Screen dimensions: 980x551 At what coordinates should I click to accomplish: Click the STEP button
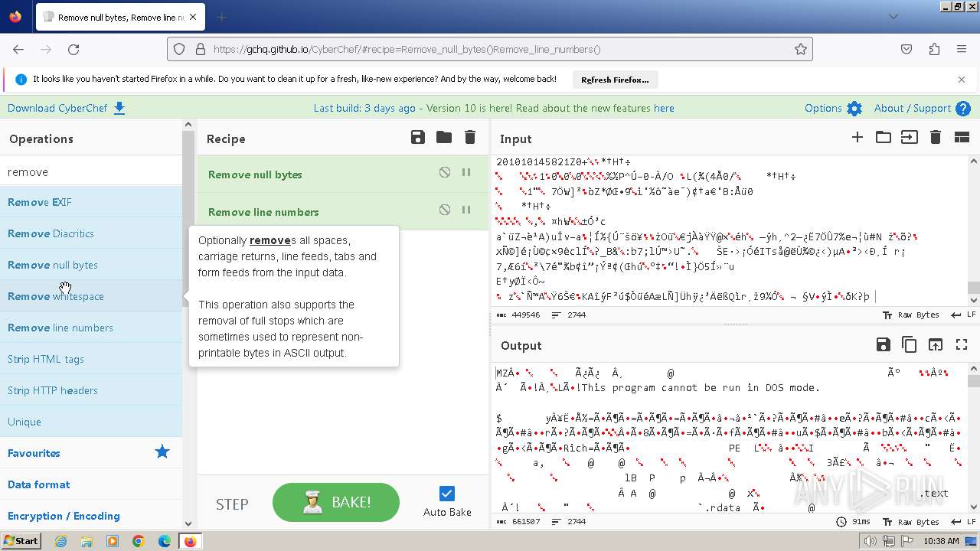(232, 504)
